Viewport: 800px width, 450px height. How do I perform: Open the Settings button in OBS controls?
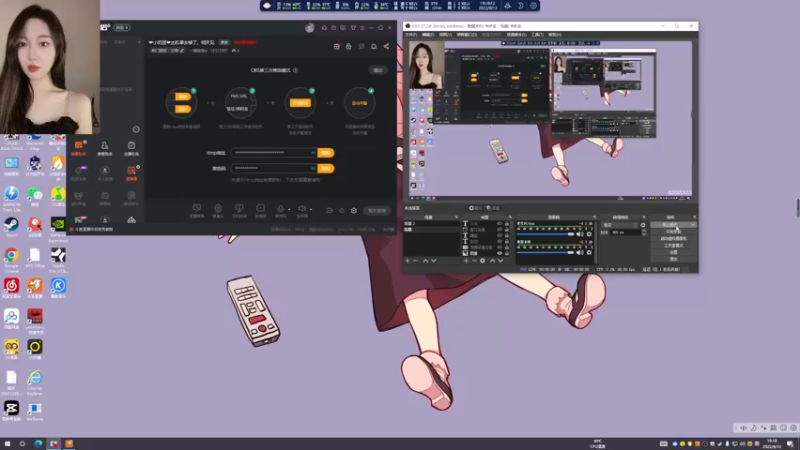point(673,252)
